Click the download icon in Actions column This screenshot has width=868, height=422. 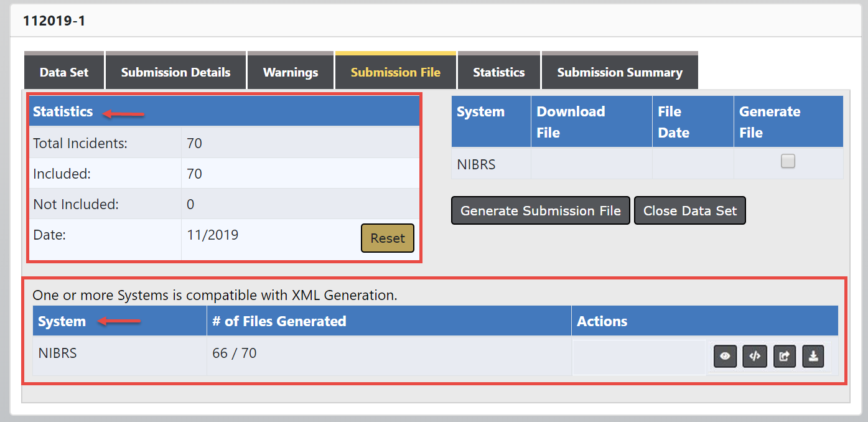tap(813, 357)
